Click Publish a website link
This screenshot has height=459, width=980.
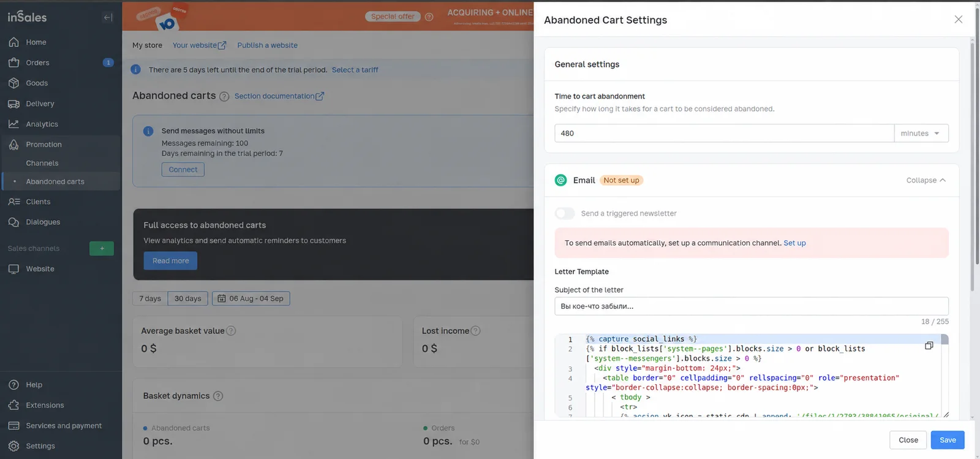coord(267,45)
